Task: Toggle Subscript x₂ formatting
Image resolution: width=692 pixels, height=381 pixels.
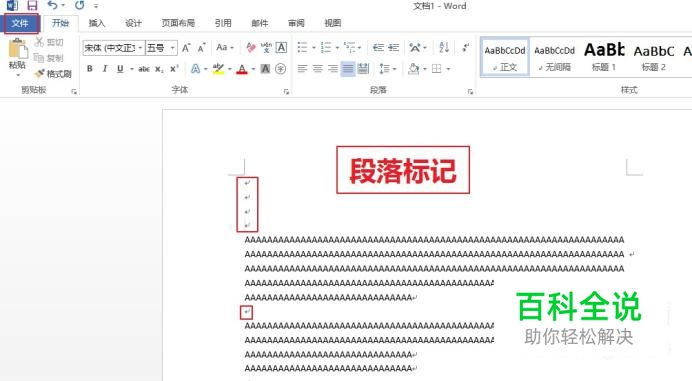Action: coord(159,69)
